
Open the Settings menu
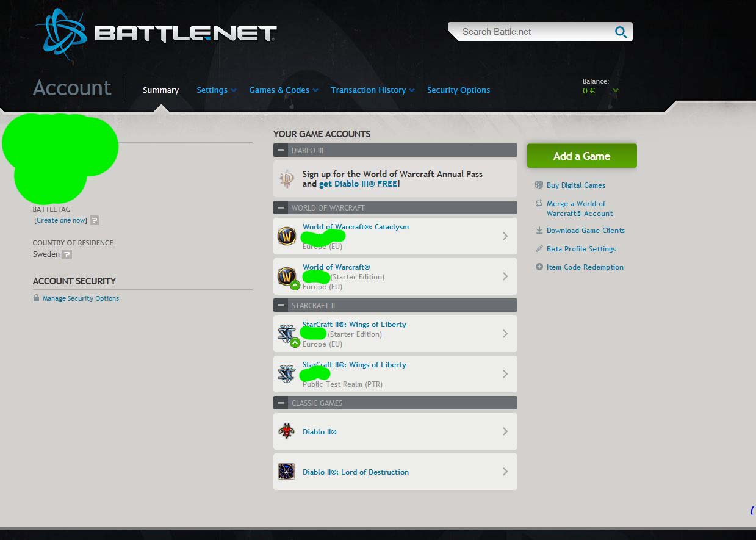[212, 90]
